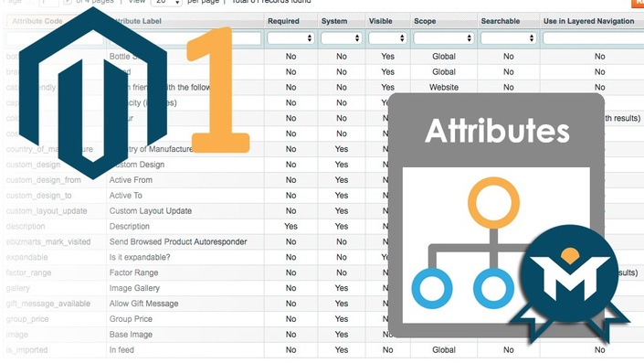Image resolution: width=644 pixels, height=363 pixels.
Task: Select the 'gift_message_available' attribute code
Action: pos(48,304)
